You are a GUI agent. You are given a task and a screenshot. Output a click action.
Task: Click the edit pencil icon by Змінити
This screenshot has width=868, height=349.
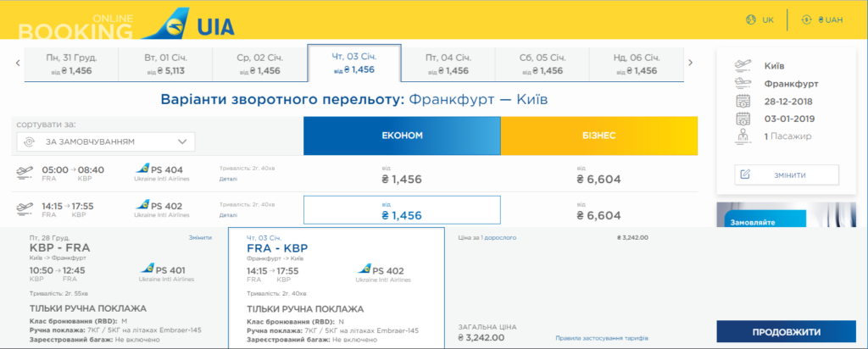click(745, 174)
